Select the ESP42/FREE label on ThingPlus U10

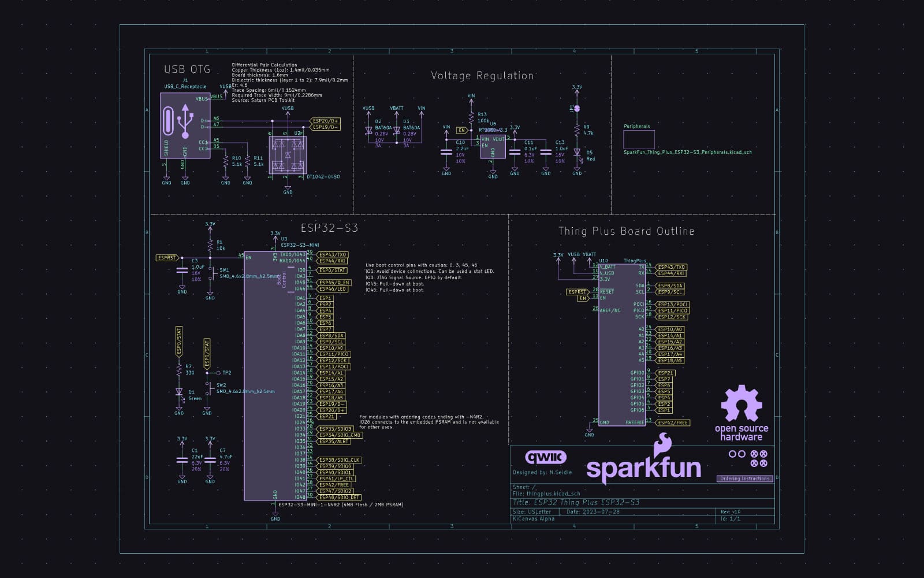[x=673, y=423]
